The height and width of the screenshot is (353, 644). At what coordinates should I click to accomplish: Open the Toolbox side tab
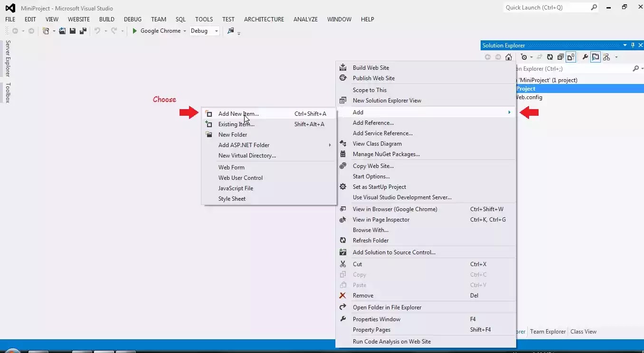8,93
